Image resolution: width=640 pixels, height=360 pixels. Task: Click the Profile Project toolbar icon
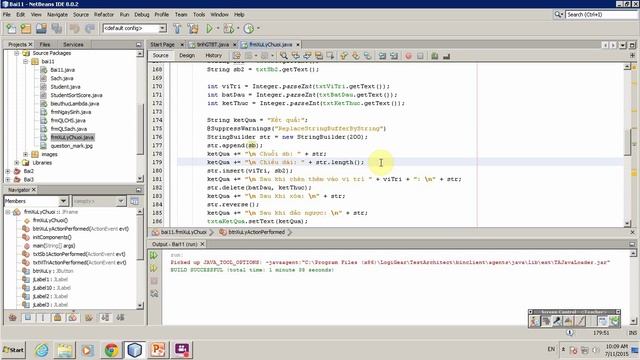coord(249,29)
